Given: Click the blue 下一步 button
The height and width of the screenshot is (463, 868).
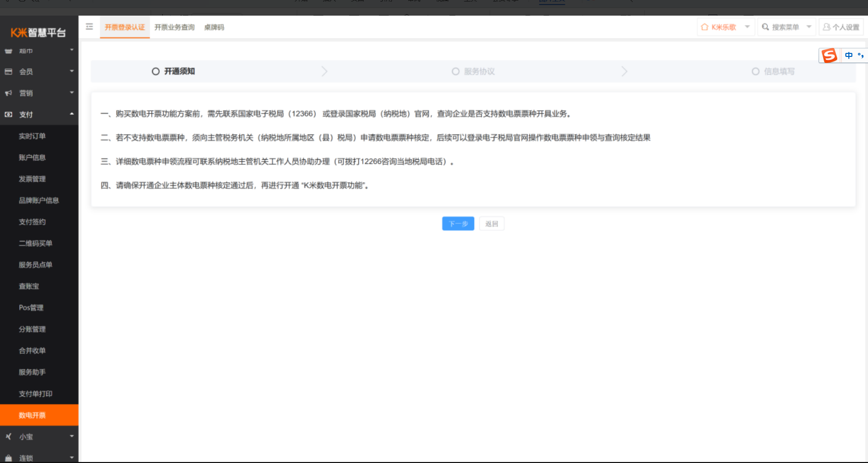Looking at the screenshot, I should 458,224.
